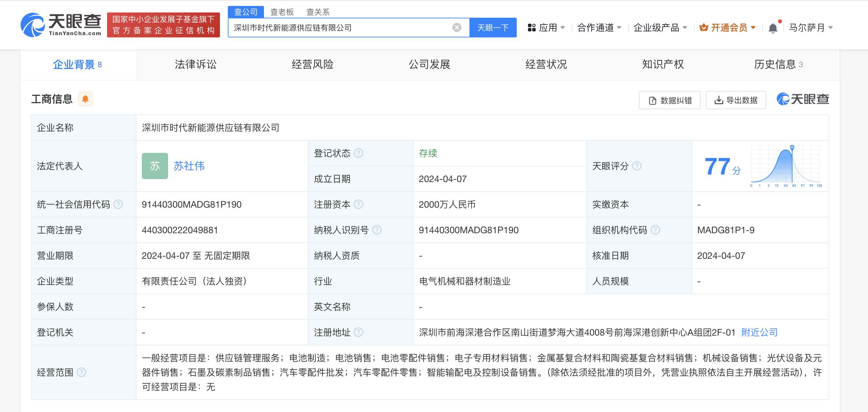Click the 天眼一下 search button
This screenshot has width=868, height=412.
[x=493, y=28]
